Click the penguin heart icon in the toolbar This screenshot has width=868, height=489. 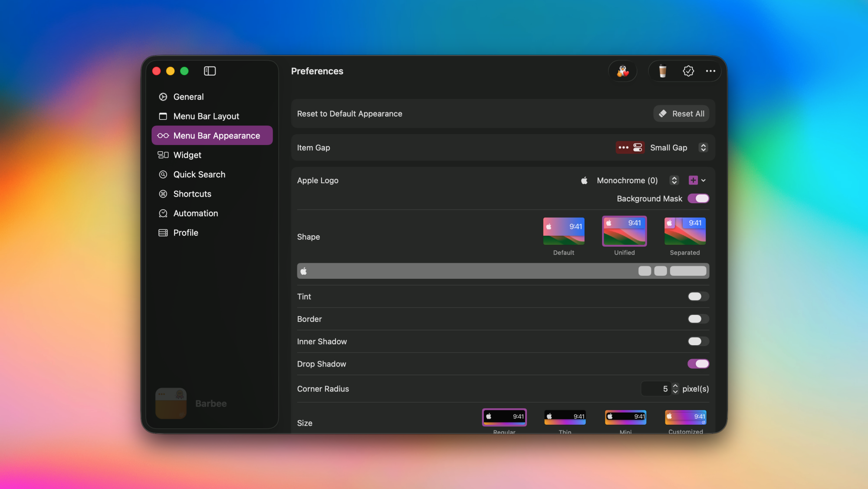[623, 71]
